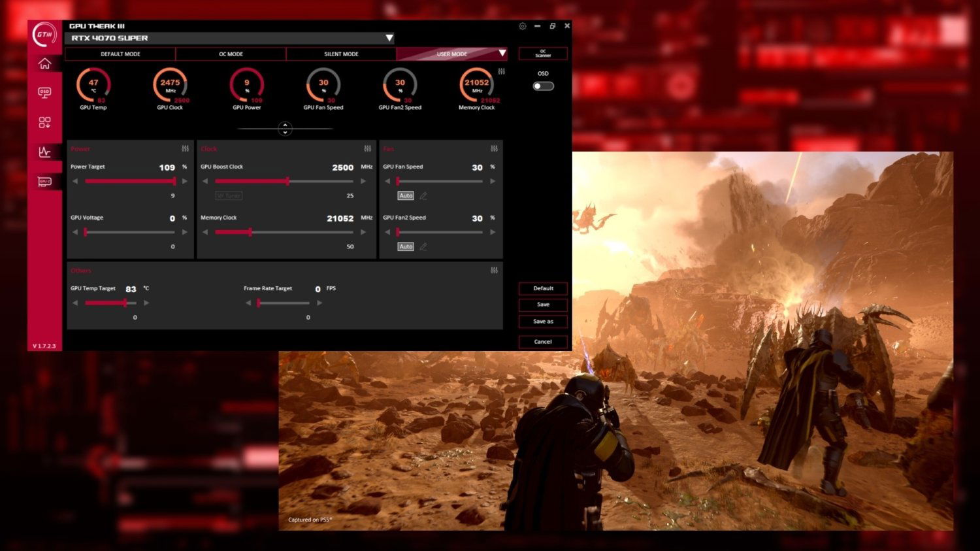Viewport: 980px width, 551px height.
Task: Open the GPU-Z sidebar icon
Action: point(44,182)
